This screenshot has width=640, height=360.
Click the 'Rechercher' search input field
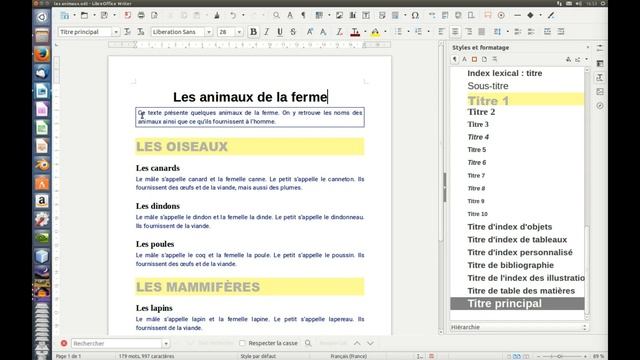tap(117, 343)
